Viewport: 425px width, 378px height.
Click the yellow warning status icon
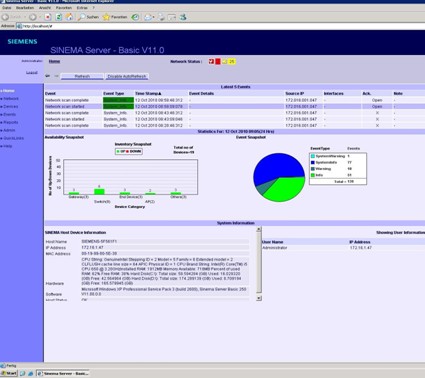(225, 61)
